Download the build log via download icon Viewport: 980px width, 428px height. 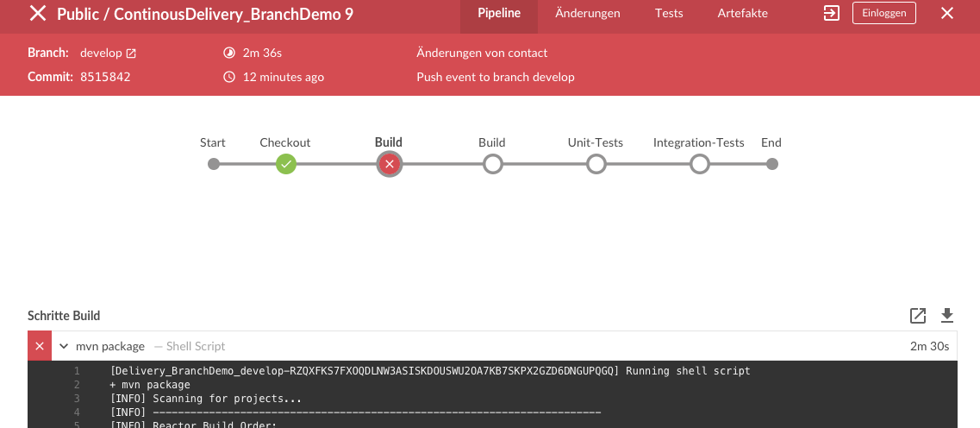click(x=947, y=315)
